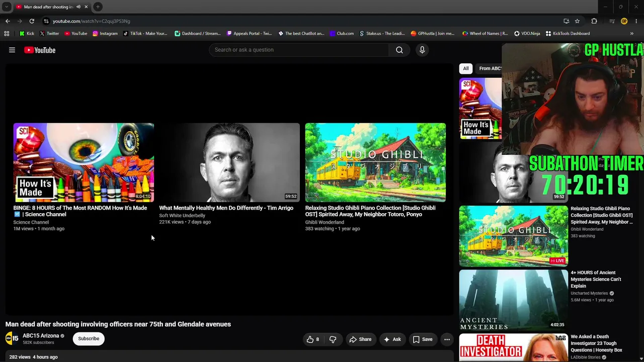The width and height of the screenshot is (644, 362).
Task: Submit search with the magnifier icon
Action: click(x=399, y=50)
